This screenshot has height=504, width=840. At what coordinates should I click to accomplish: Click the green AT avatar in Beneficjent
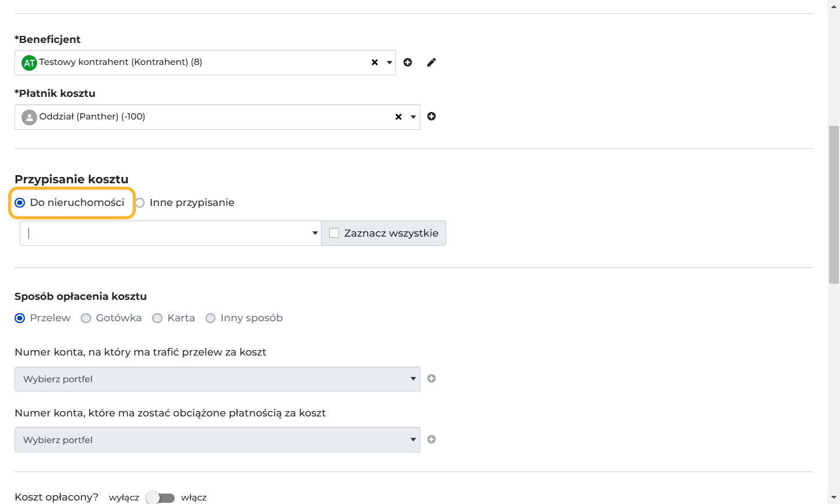click(29, 63)
